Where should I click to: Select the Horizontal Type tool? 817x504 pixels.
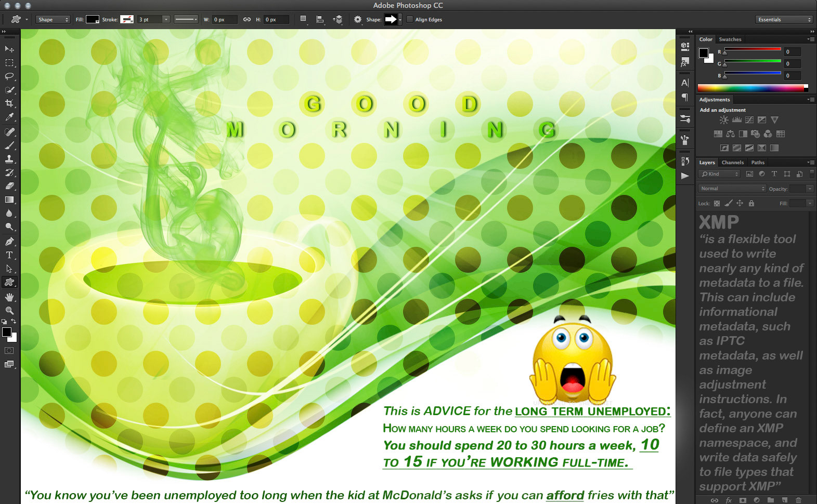tap(9, 255)
